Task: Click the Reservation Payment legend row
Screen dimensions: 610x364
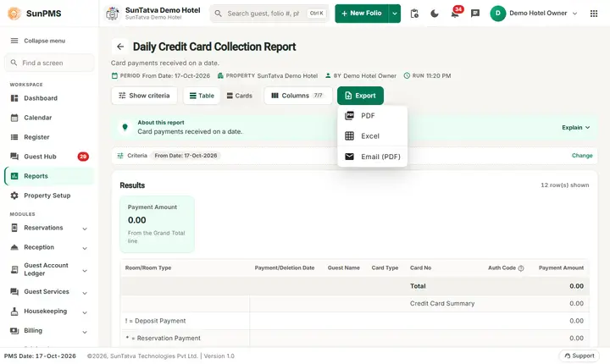Action: (354, 339)
